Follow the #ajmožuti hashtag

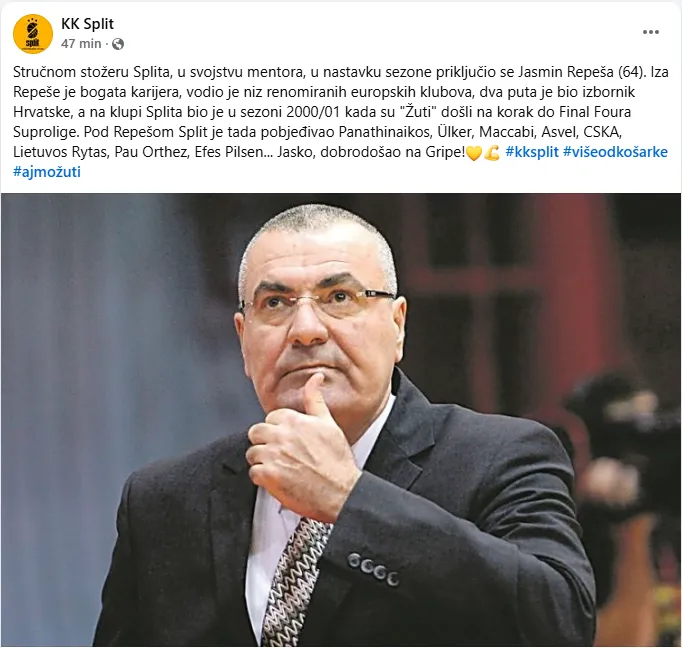(x=47, y=172)
